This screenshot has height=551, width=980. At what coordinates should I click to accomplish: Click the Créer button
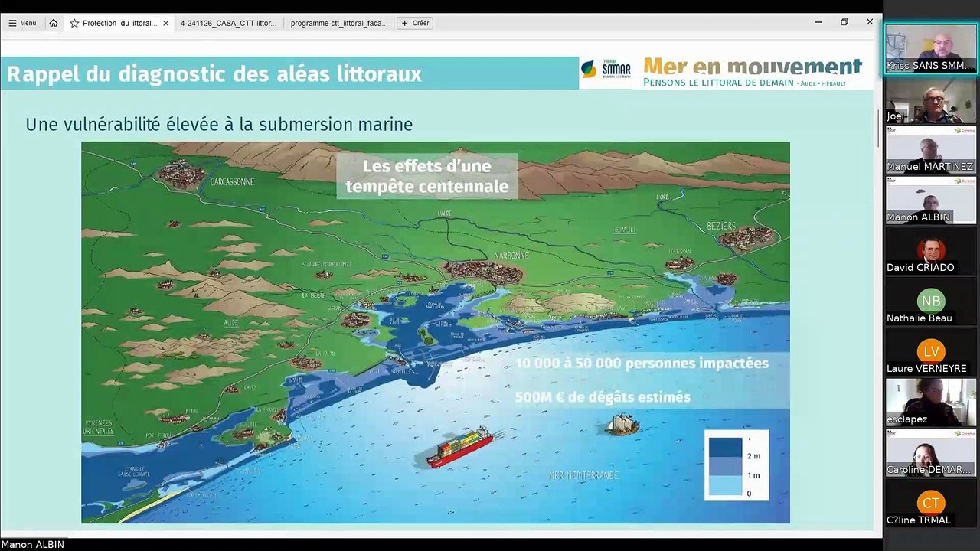(x=415, y=23)
